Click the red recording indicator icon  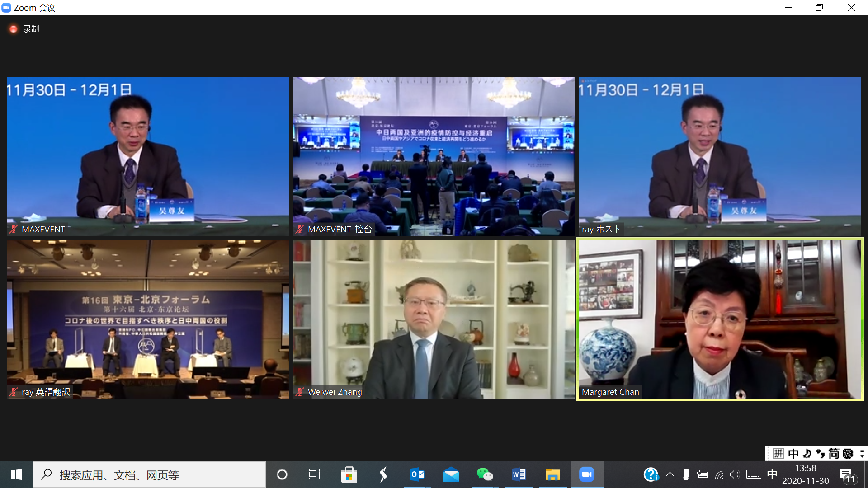[x=13, y=29]
